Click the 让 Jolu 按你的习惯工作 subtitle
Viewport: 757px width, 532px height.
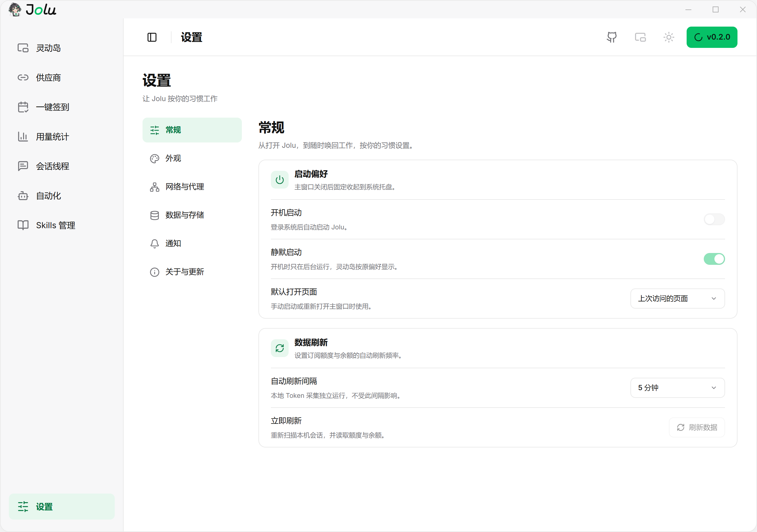180,98
